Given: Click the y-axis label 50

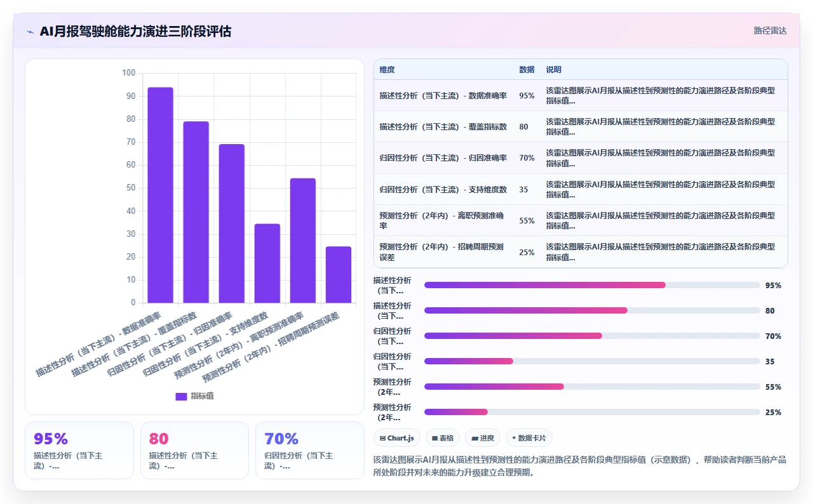Looking at the screenshot, I should click(x=130, y=188).
